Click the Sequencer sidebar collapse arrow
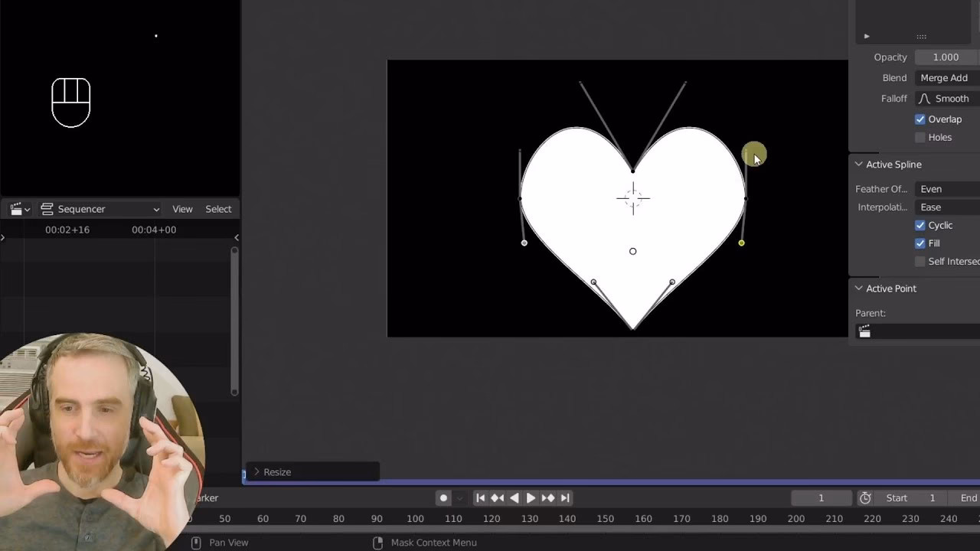Image resolution: width=980 pixels, height=551 pixels. 236,238
